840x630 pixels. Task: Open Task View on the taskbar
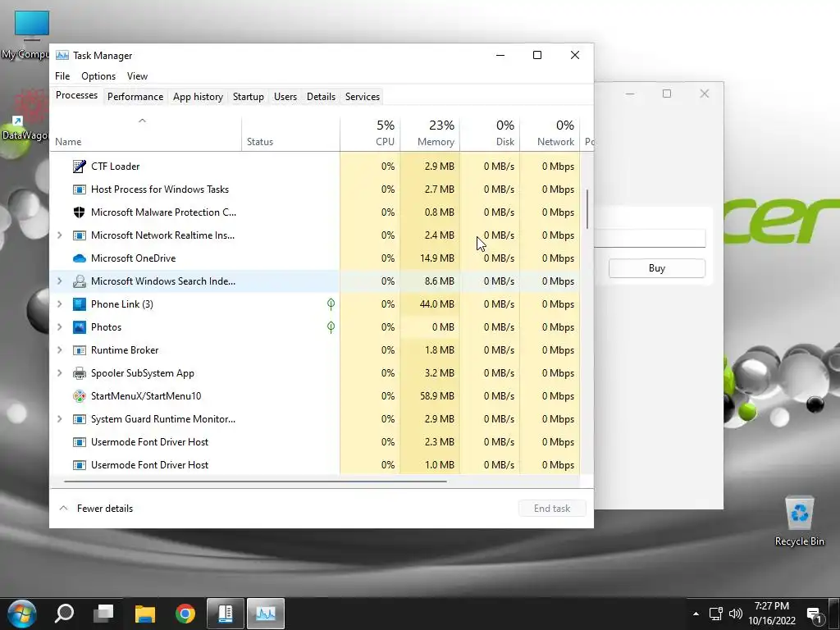pos(104,614)
